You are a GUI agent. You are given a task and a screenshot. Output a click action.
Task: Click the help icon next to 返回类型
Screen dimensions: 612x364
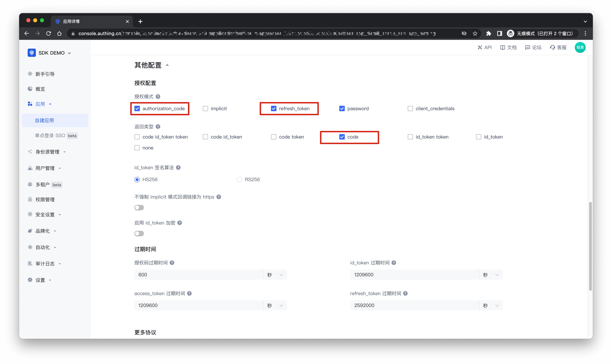click(x=158, y=127)
